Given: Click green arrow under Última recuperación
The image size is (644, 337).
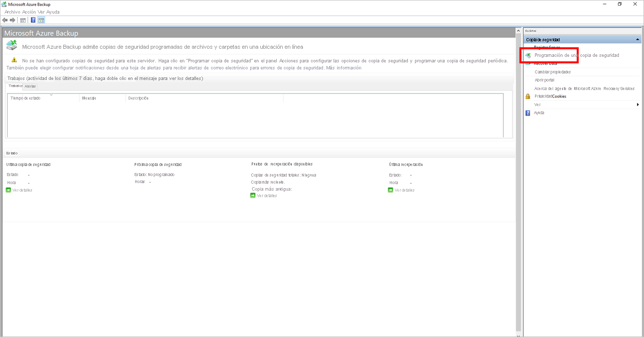Looking at the screenshot, I should (390, 190).
